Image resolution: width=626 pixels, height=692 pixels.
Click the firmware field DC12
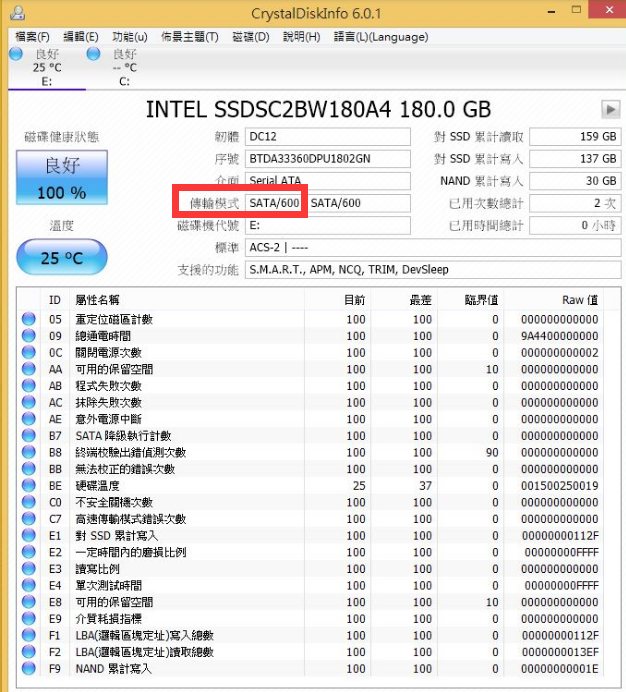coord(328,137)
